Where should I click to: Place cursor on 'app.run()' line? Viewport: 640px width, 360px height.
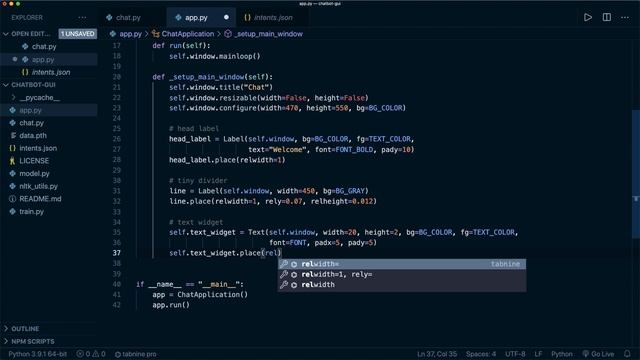(171, 305)
